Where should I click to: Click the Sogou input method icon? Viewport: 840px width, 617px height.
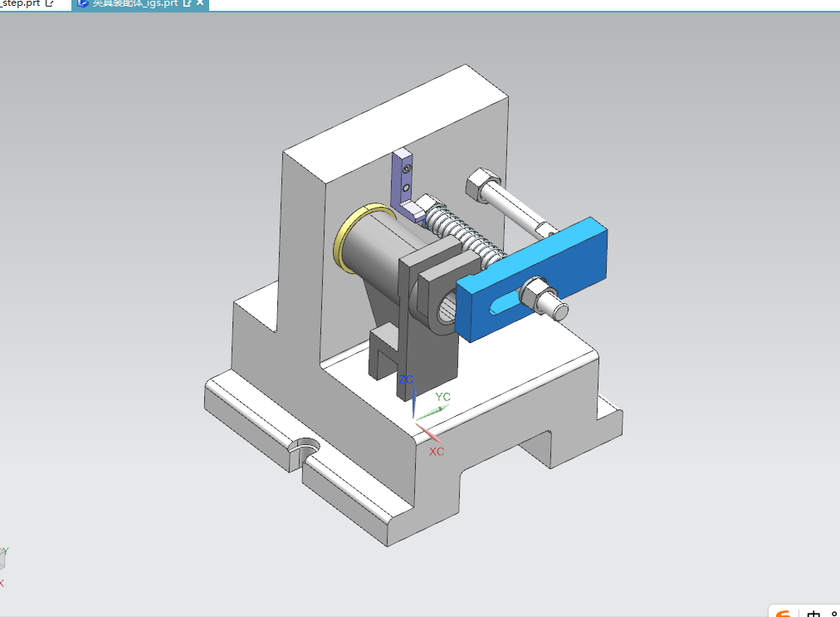783,613
